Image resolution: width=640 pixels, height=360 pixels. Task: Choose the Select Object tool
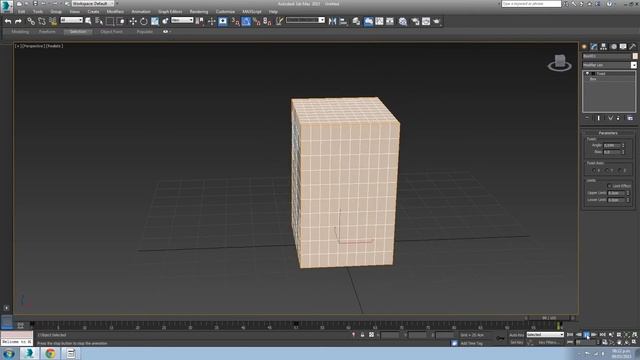coord(88,21)
